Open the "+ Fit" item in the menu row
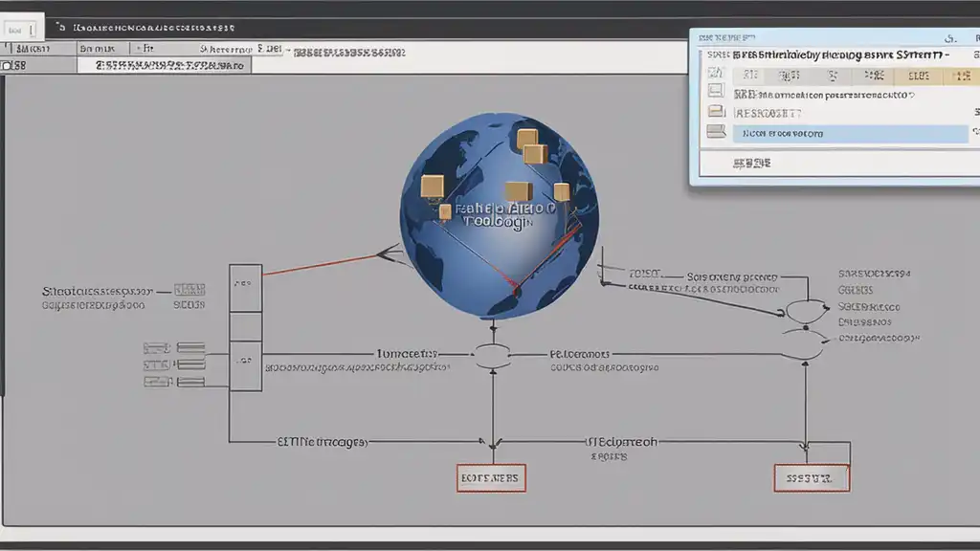Image resolution: width=980 pixels, height=551 pixels. [145, 48]
